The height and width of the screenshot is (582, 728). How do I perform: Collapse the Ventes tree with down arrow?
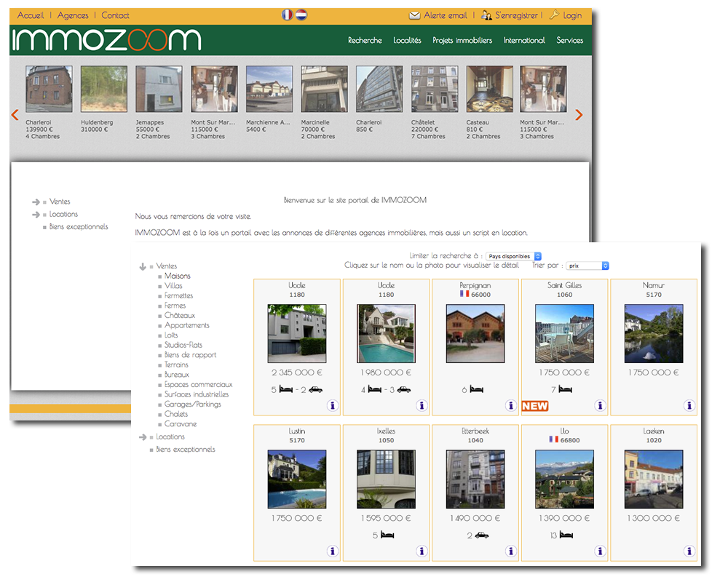click(x=143, y=267)
